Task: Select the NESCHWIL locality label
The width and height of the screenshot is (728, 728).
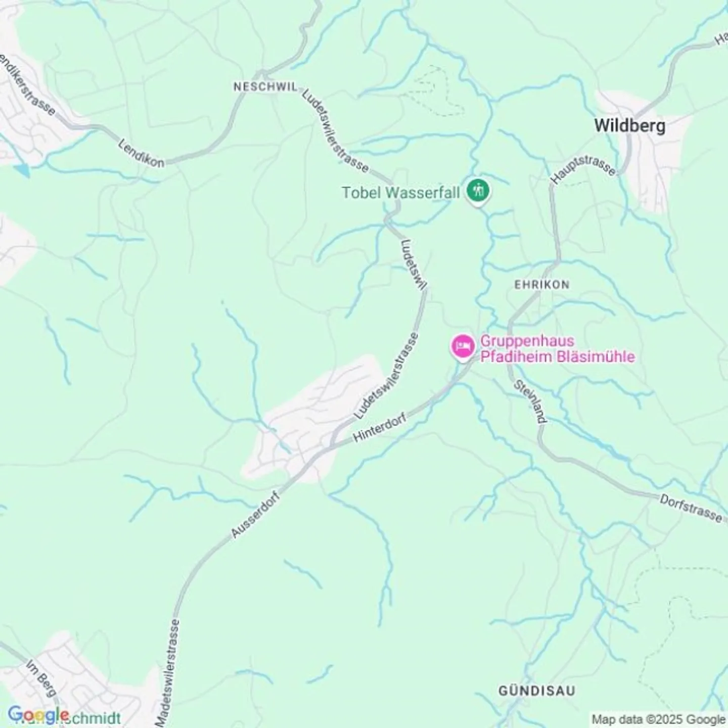Action: [x=265, y=87]
